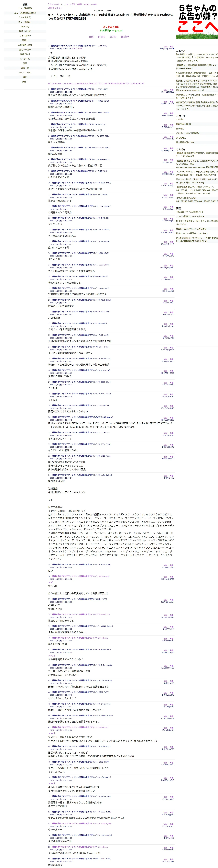Click the thread title ending in [757453285]
Screen dimensions: 218x868
pos(110,17)
